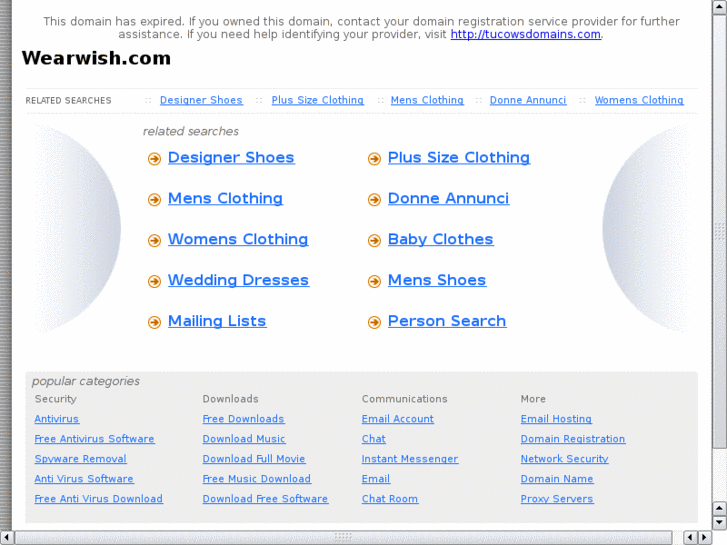
Task: Open the Email link under Communications
Action: pos(376,479)
